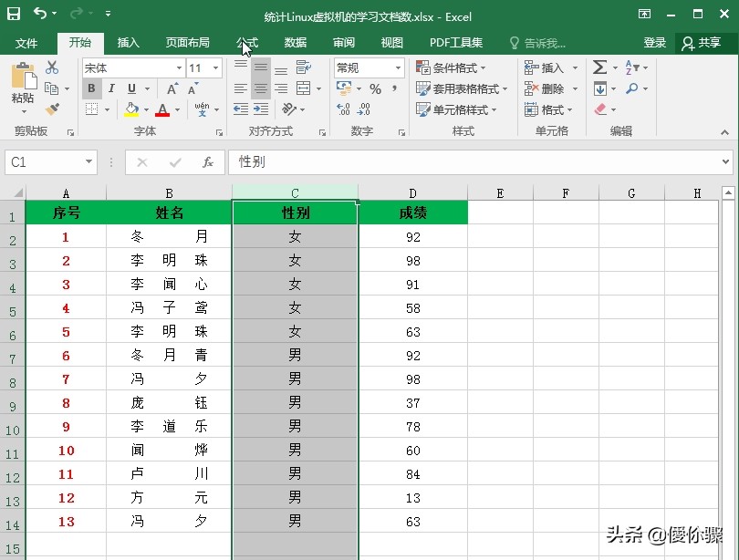Screen dimensions: 739x560
Task: Pick the red font color button
Action: tap(162, 109)
